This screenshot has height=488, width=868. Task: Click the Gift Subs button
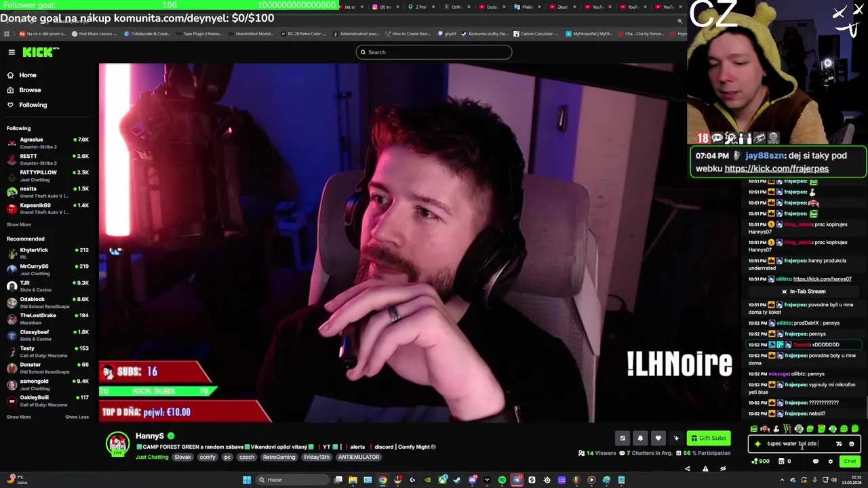pyautogui.click(x=709, y=438)
